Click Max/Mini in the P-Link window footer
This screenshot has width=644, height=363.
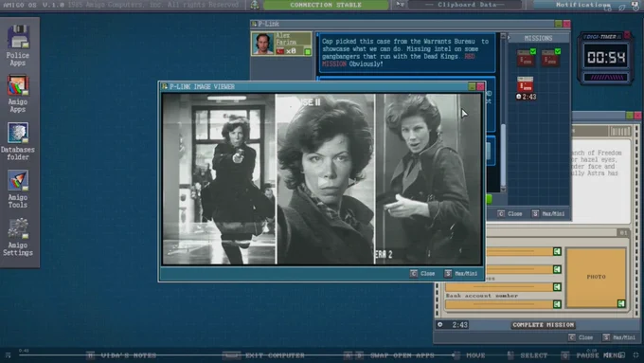548,214
